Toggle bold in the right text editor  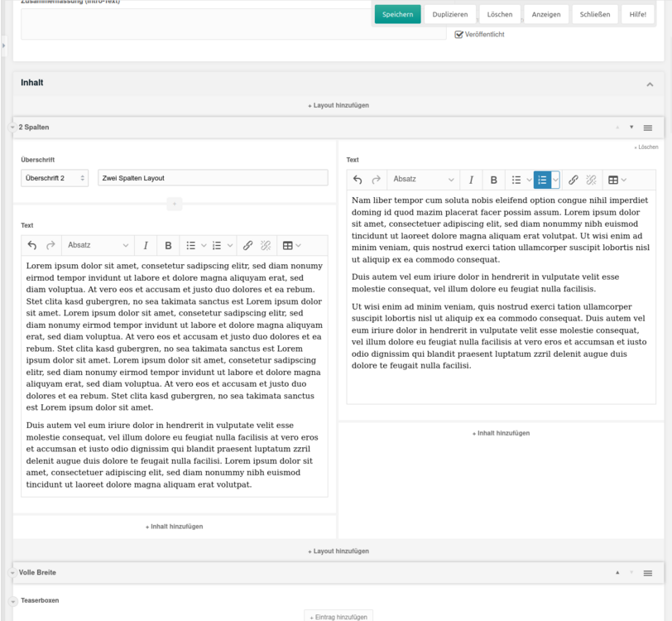click(494, 180)
